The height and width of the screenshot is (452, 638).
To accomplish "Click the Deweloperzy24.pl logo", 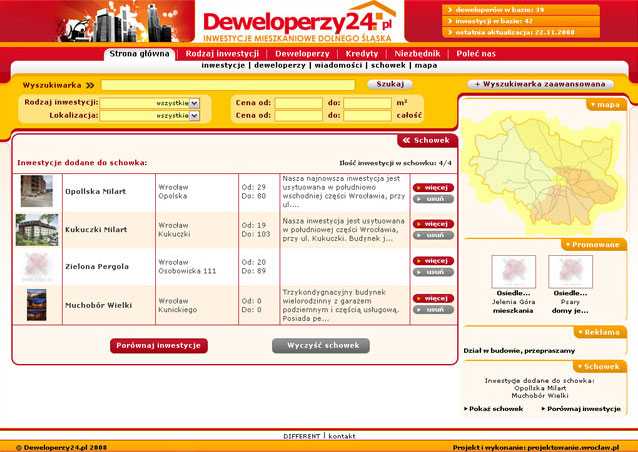I will coord(299,21).
